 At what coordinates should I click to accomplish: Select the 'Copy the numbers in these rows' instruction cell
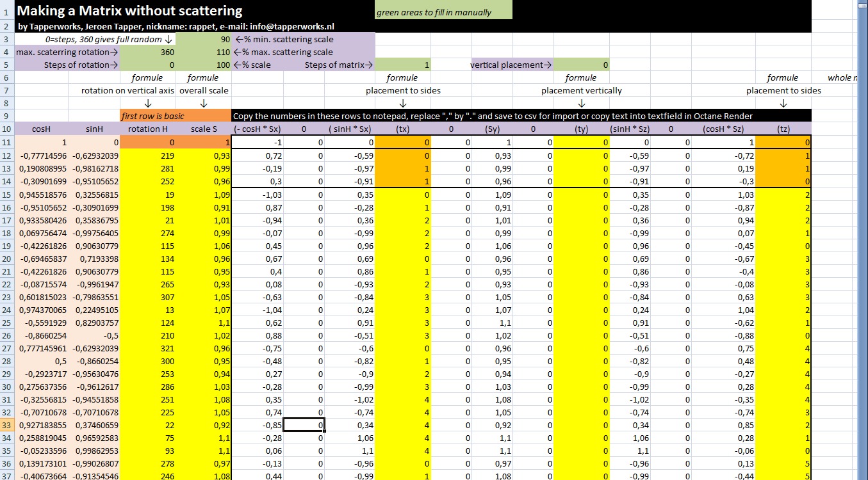521,116
